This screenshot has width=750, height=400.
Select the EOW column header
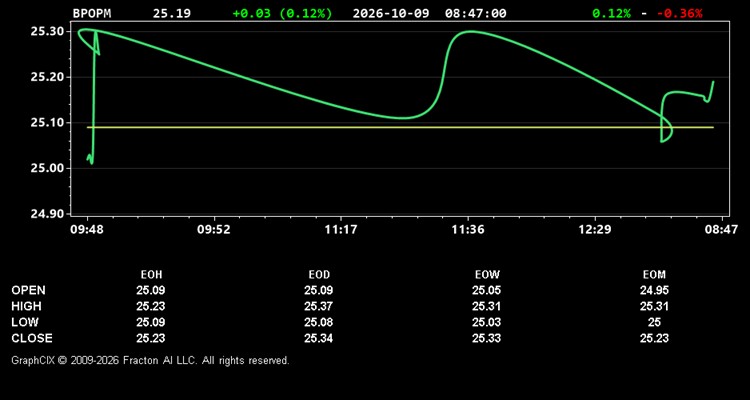click(x=486, y=275)
